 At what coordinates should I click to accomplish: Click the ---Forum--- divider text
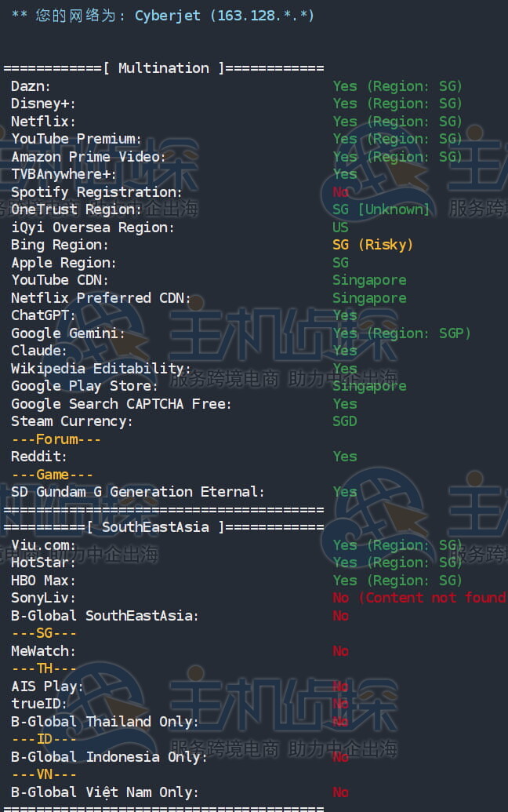(56, 439)
